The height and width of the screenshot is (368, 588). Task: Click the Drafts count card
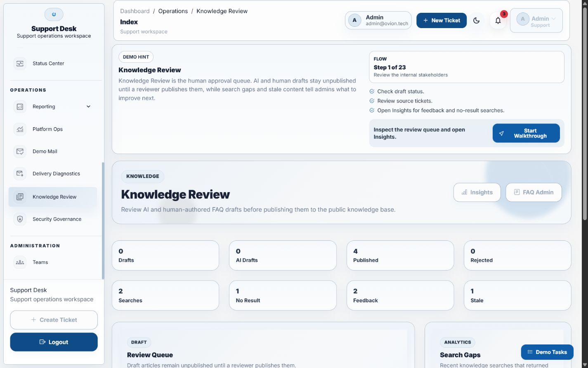tap(165, 256)
